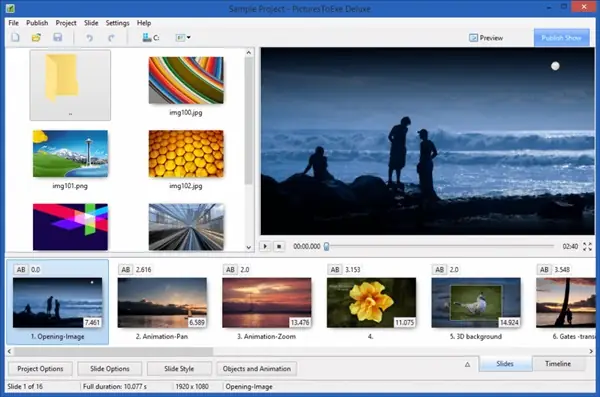
Task: Select the tunnel perspective image thumbnail
Action: tap(186, 227)
